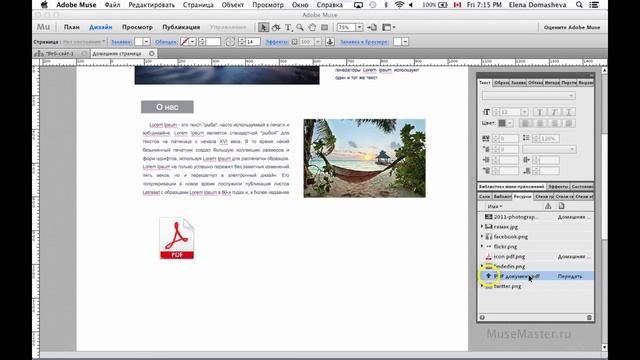Open the text color dropdown arrow
This screenshot has height=360, width=640.
pos(510,123)
